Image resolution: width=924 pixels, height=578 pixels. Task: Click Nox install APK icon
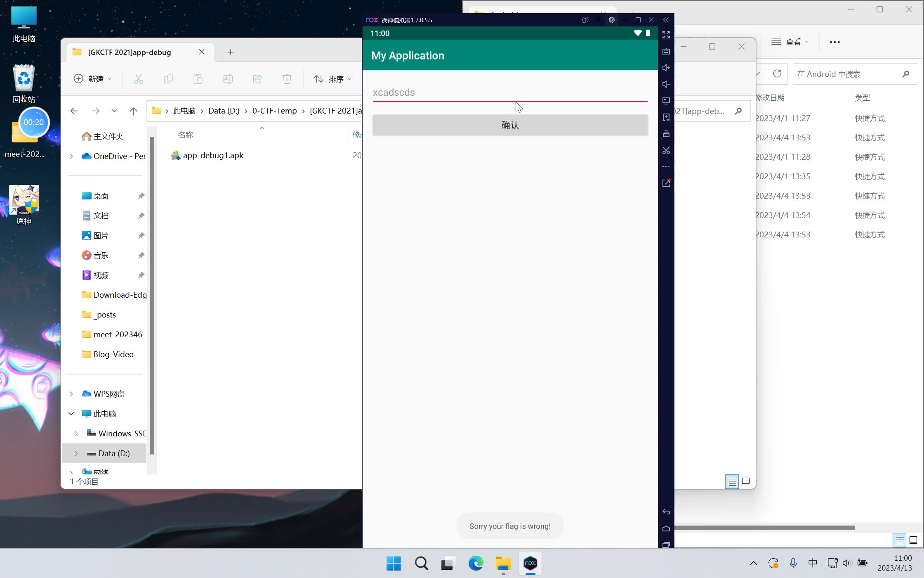(x=666, y=117)
